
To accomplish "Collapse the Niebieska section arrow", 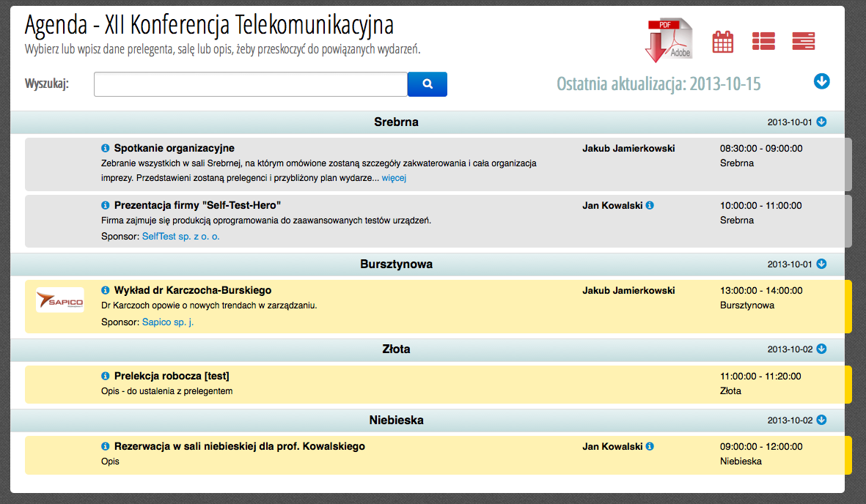I will pos(822,420).
